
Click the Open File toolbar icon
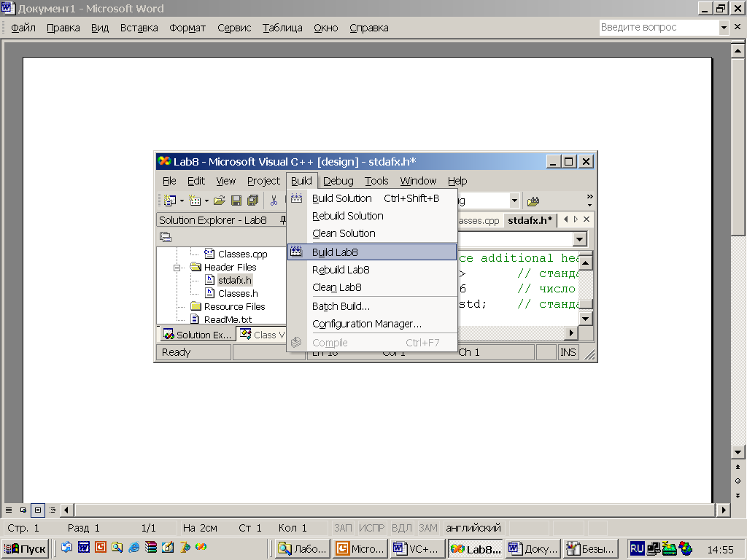(x=219, y=201)
